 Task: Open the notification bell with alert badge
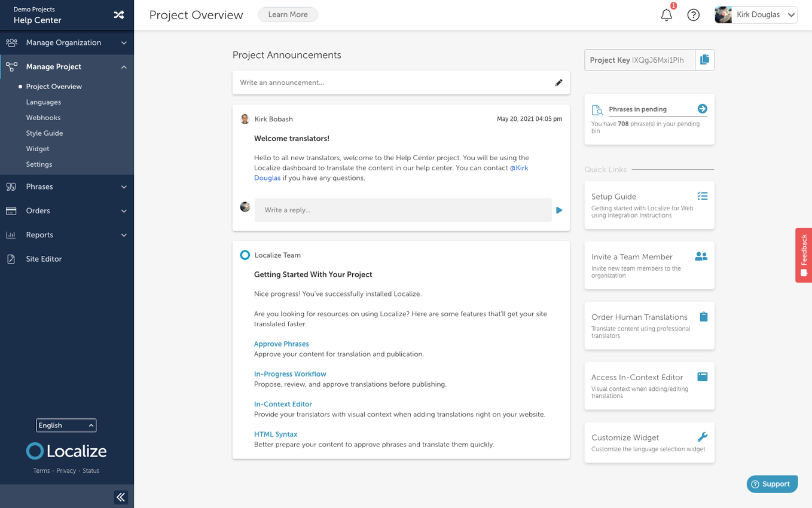click(x=666, y=15)
